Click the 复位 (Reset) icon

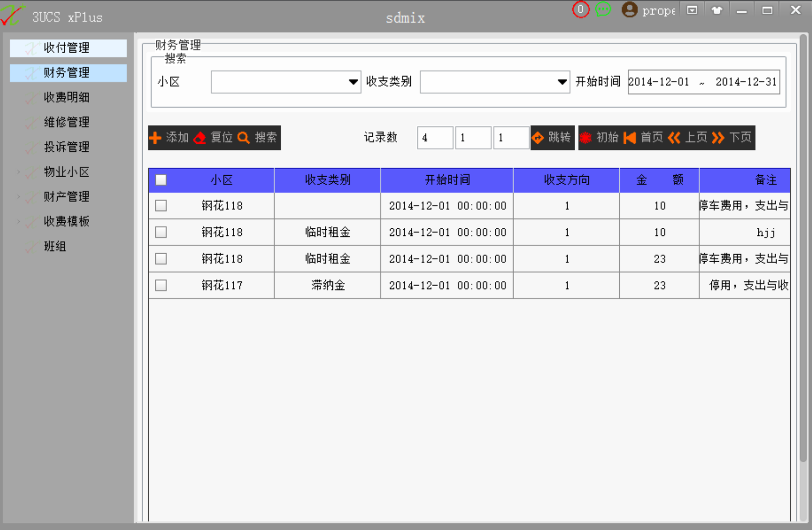200,138
